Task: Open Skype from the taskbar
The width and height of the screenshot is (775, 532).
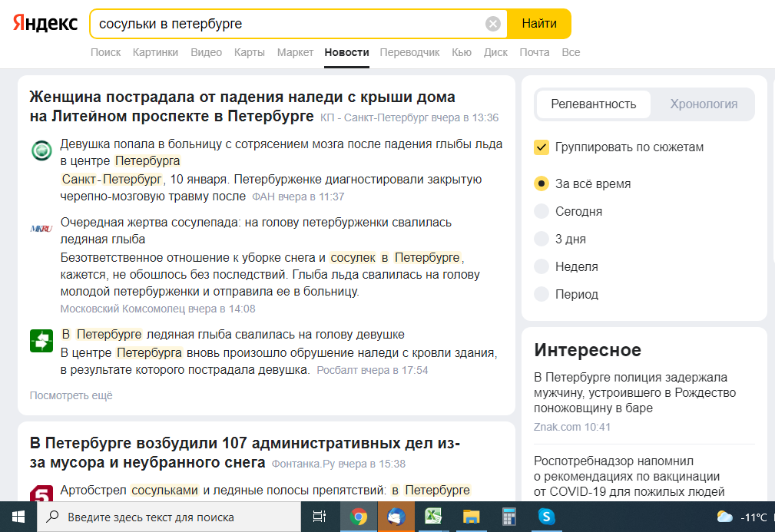Action: tap(546, 517)
